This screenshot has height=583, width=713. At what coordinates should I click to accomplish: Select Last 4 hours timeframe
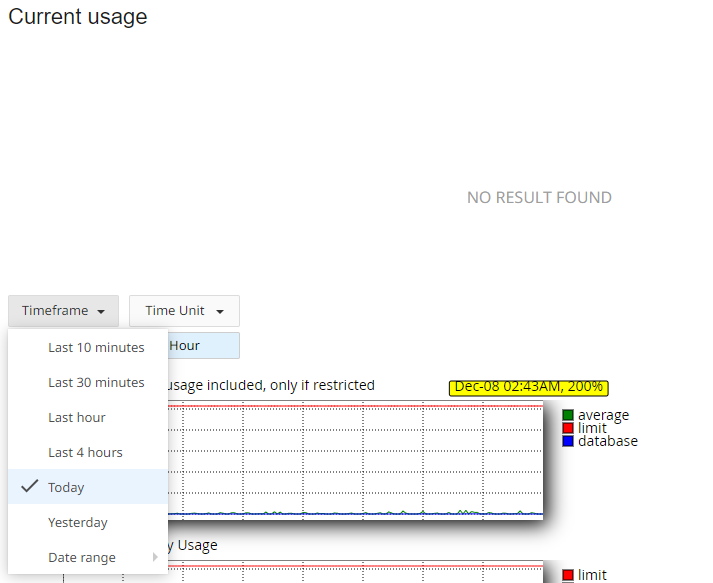click(85, 453)
